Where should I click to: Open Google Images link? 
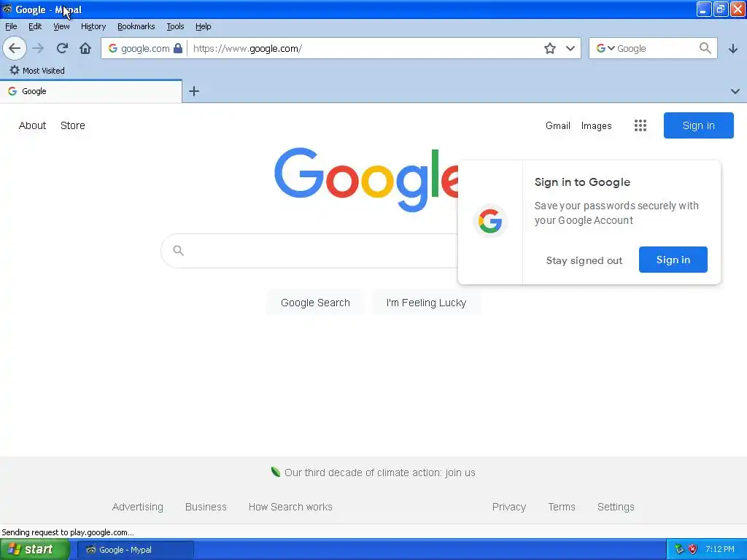pos(597,125)
